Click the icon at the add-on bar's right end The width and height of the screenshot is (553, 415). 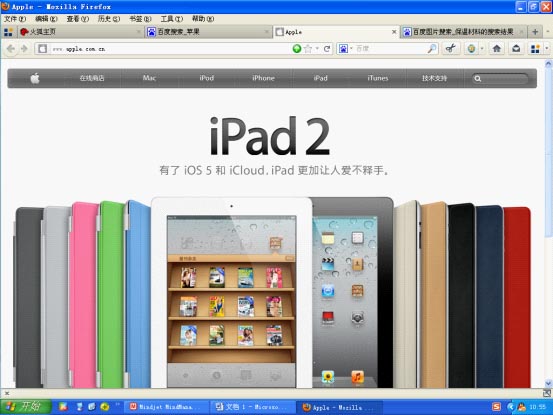(547, 393)
